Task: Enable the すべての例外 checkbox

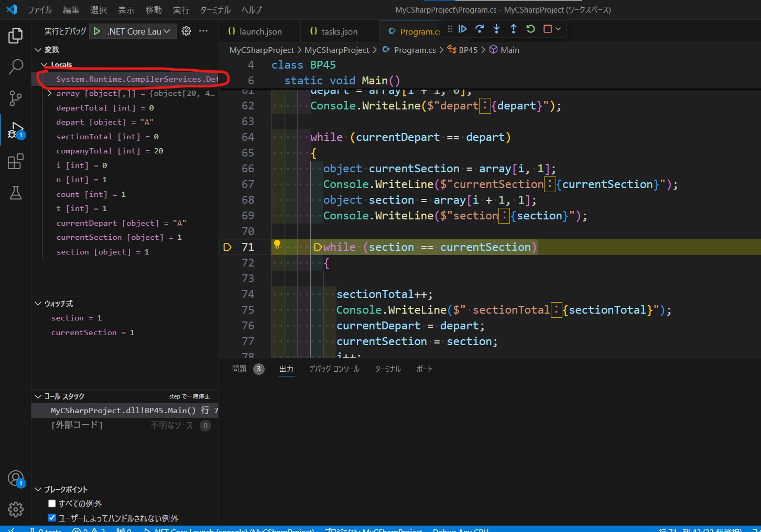Action: 52,503
